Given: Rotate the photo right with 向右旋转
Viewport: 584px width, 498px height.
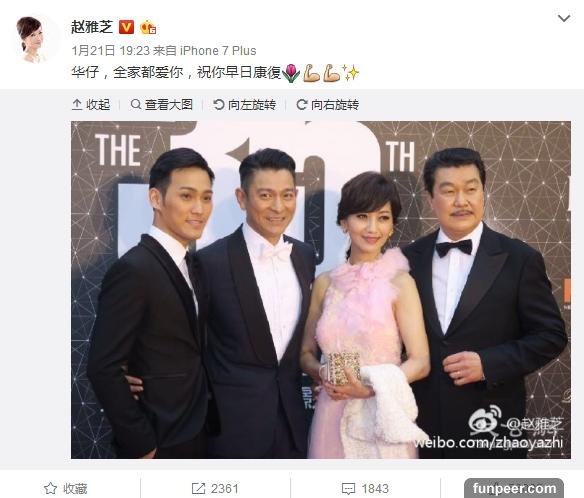Looking at the screenshot, I should 327,105.
